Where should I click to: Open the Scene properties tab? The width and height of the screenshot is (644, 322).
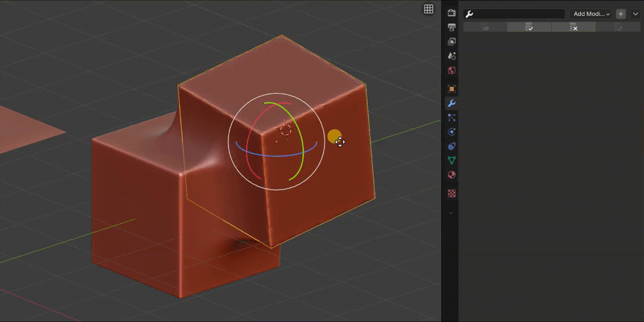pyautogui.click(x=451, y=56)
